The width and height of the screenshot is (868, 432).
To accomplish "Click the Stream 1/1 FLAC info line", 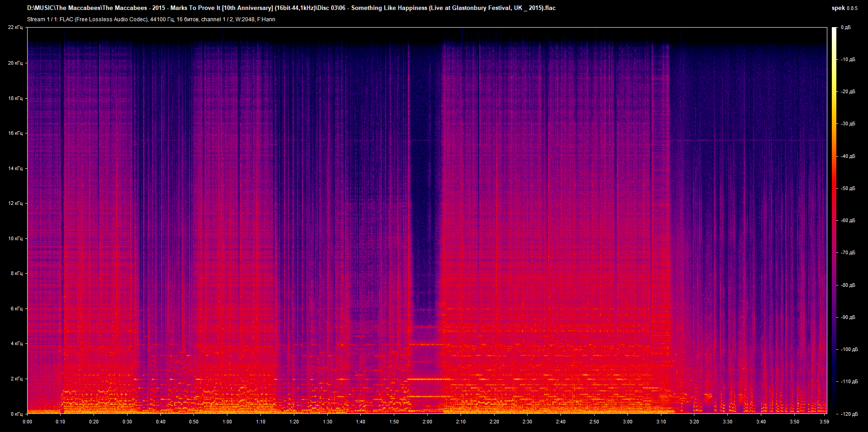I will tap(151, 19).
